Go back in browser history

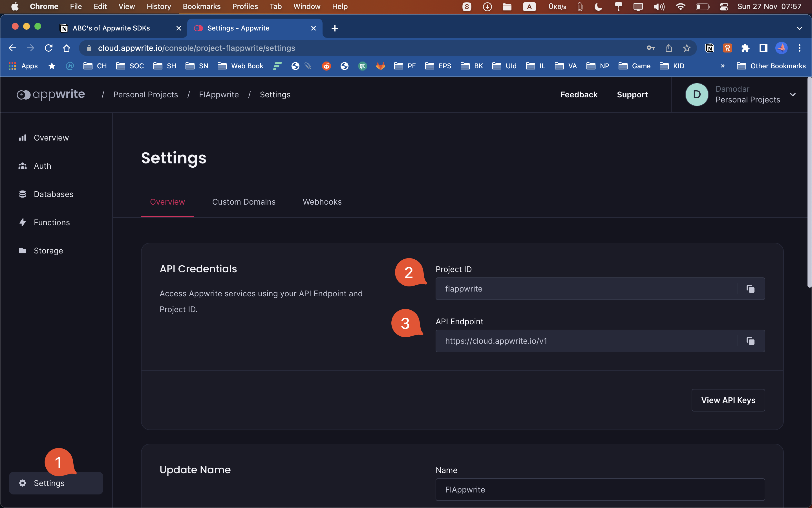[x=12, y=48]
